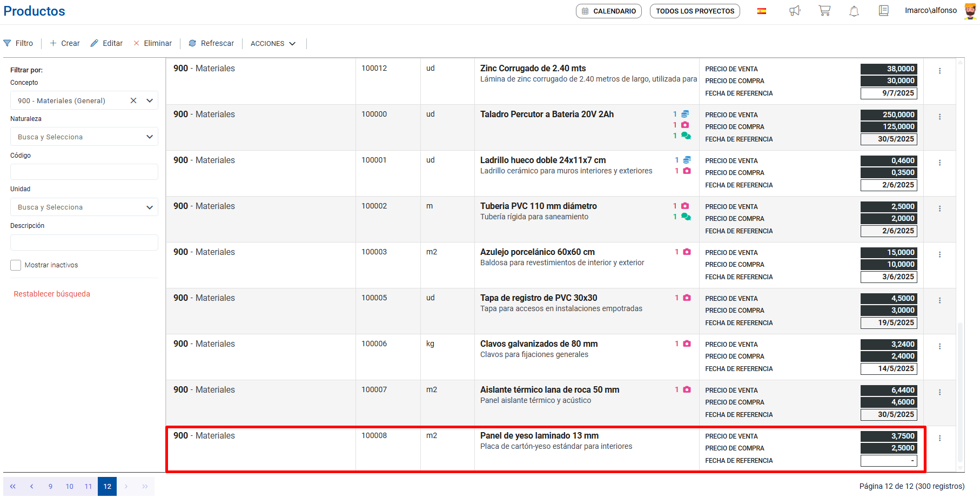The width and height of the screenshot is (980, 498).
Task: Open comments icon for Taladro Percutor
Action: 686,136
